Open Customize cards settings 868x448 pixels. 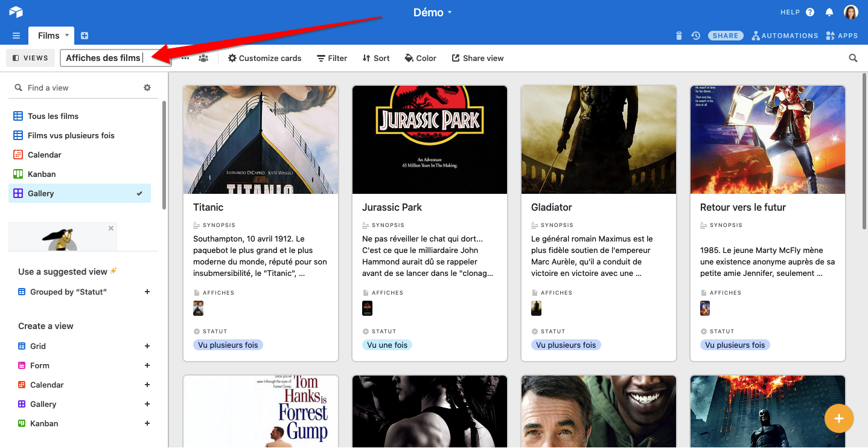tap(264, 58)
